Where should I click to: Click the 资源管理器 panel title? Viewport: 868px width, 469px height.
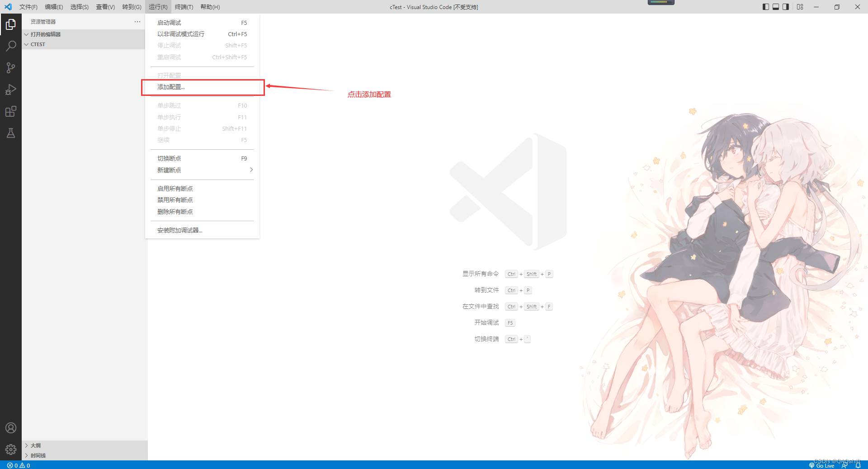43,22
